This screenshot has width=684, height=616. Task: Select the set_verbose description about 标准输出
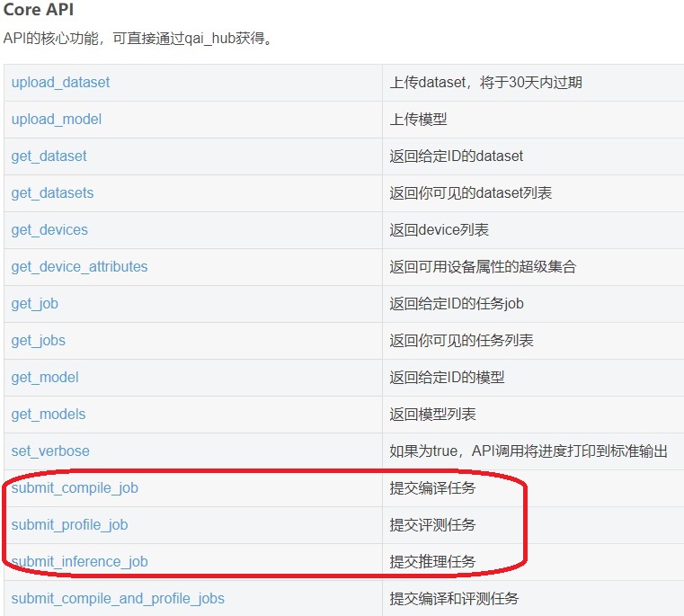click(x=529, y=451)
